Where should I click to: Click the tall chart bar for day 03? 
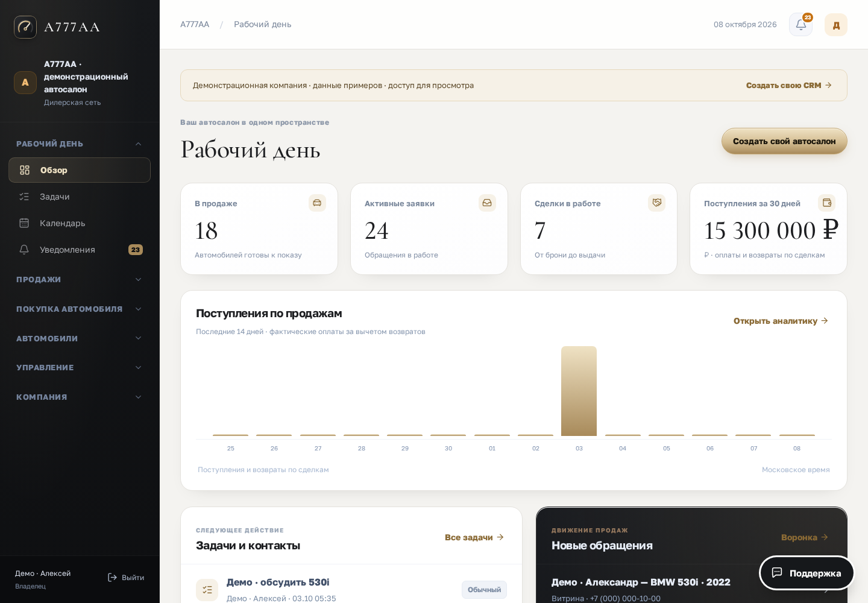pos(579,391)
